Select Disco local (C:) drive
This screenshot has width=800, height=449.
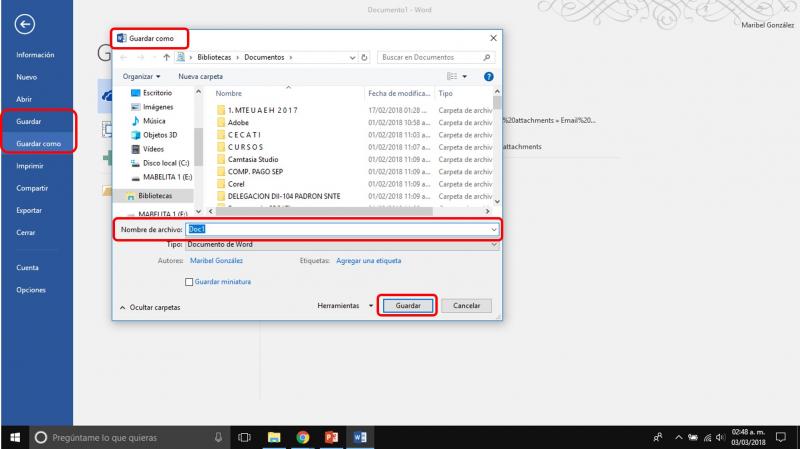point(166,163)
